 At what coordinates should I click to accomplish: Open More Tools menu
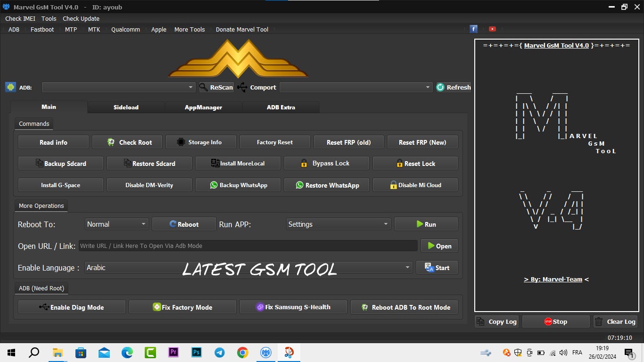click(x=190, y=29)
